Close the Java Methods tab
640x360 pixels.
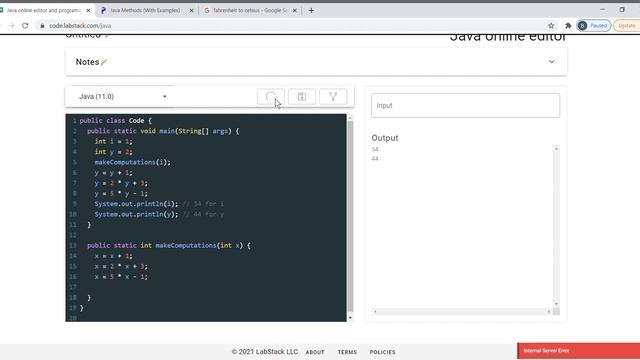191,11
